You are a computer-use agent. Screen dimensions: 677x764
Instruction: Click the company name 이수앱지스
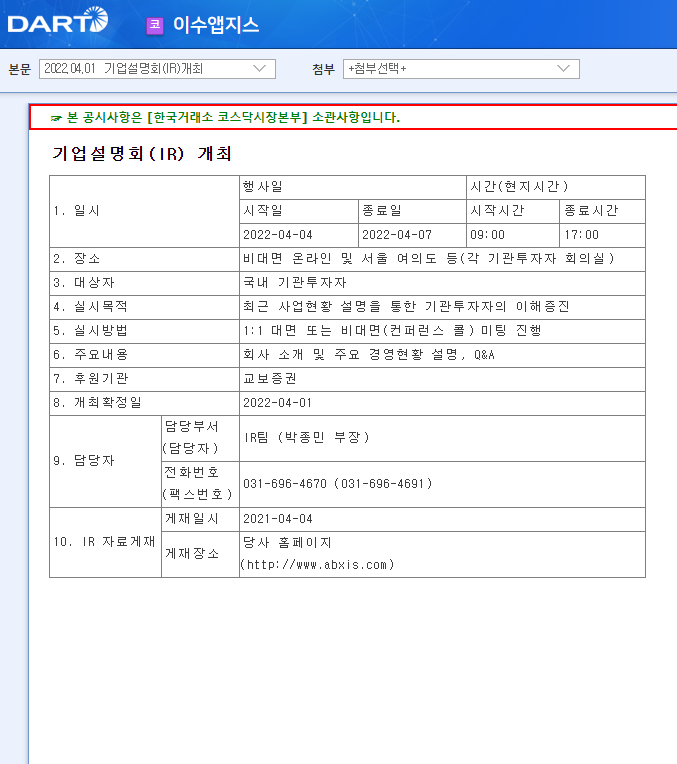(216, 25)
